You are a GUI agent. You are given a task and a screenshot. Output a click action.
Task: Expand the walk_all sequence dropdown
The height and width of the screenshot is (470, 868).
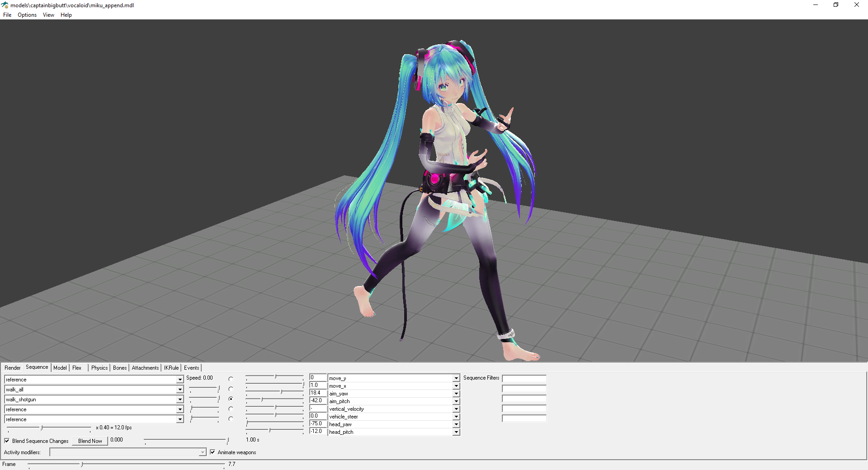(x=180, y=390)
